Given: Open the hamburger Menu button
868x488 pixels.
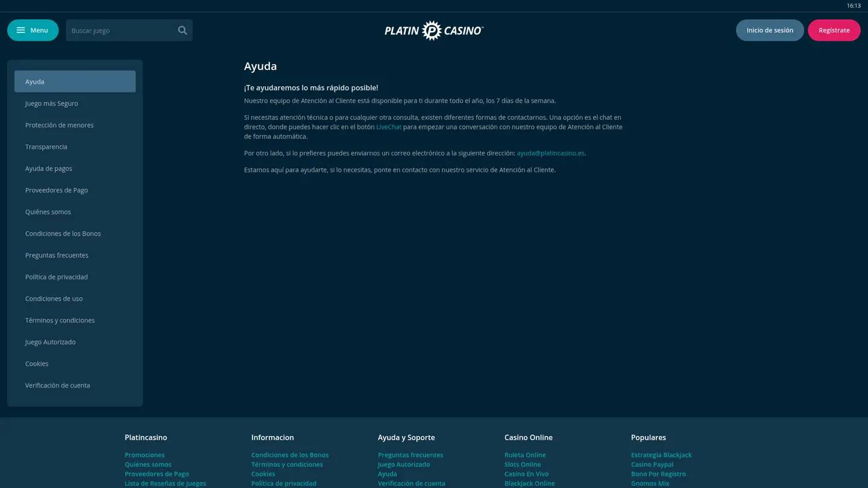Looking at the screenshot, I should [x=33, y=30].
